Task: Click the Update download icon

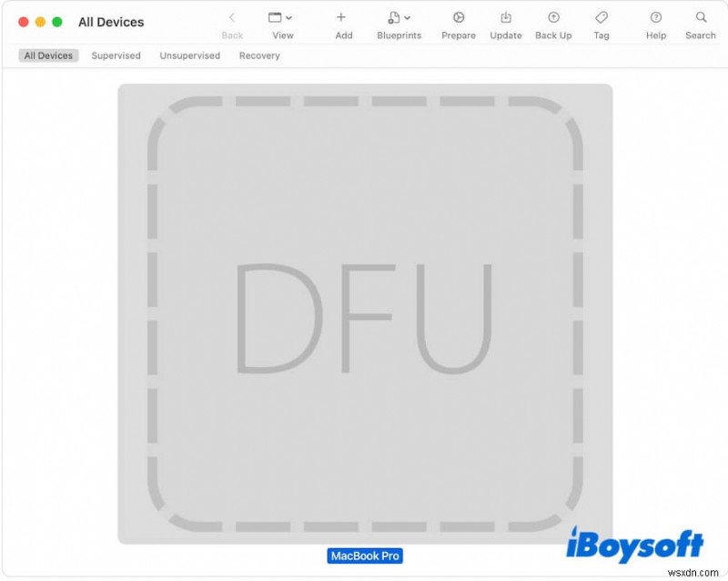Action: pos(506,17)
